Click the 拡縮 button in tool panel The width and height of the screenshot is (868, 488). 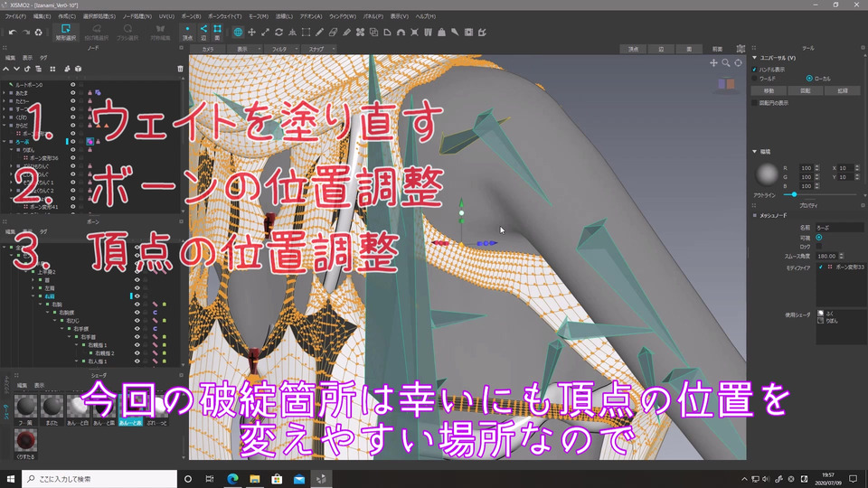[843, 90]
